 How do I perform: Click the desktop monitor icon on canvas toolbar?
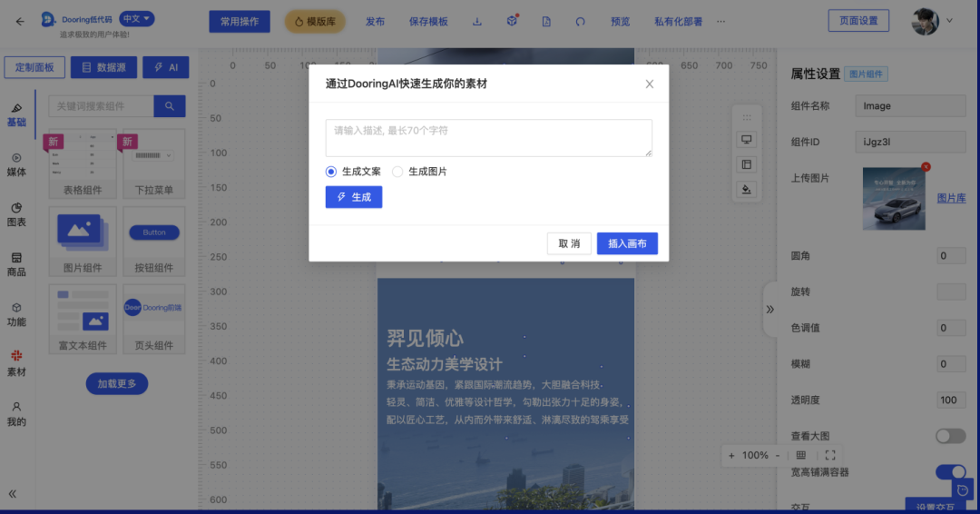(746, 140)
